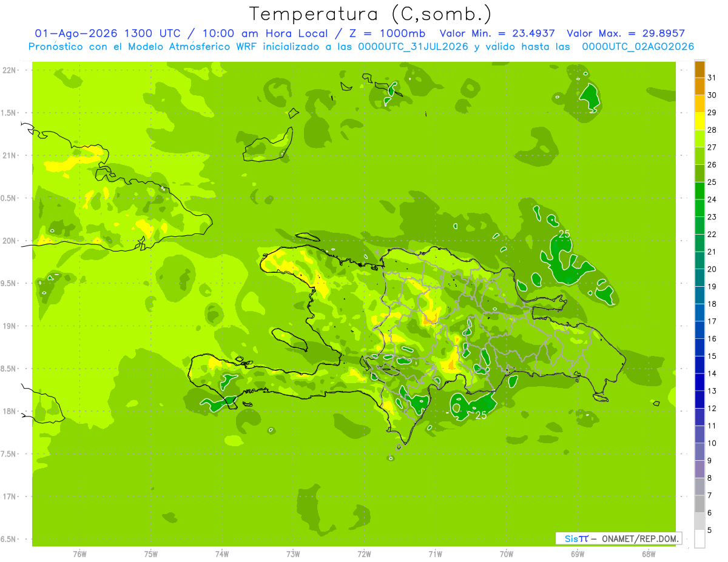The width and height of the screenshot is (728, 562).
Task: Click the 71W longitude axis label
Action: pyautogui.click(x=435, y=554)
